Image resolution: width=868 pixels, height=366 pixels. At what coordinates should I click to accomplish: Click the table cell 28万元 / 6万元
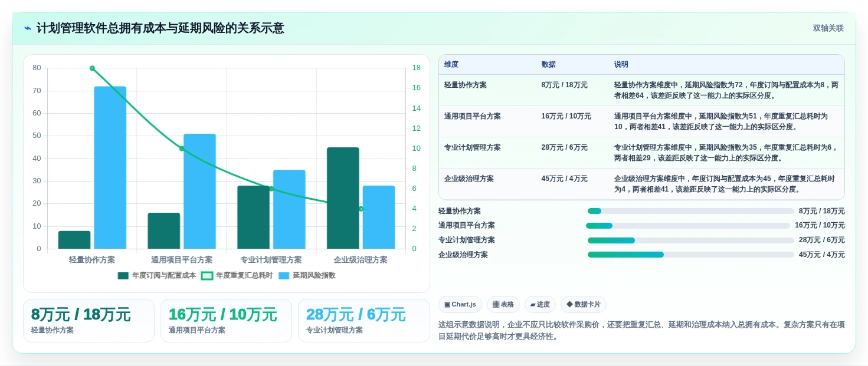point(564,147)
